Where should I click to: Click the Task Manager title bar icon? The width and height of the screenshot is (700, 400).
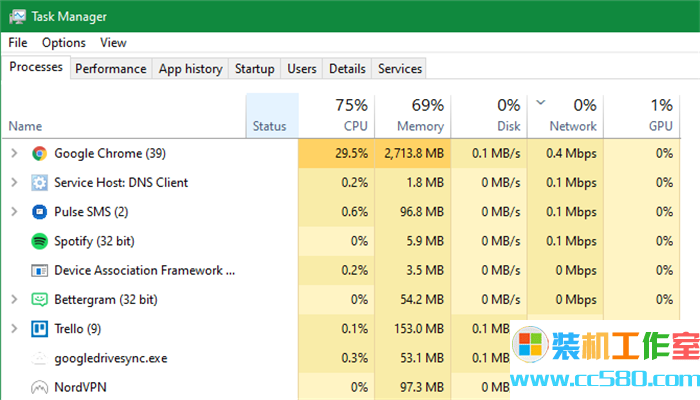[17, 17]
